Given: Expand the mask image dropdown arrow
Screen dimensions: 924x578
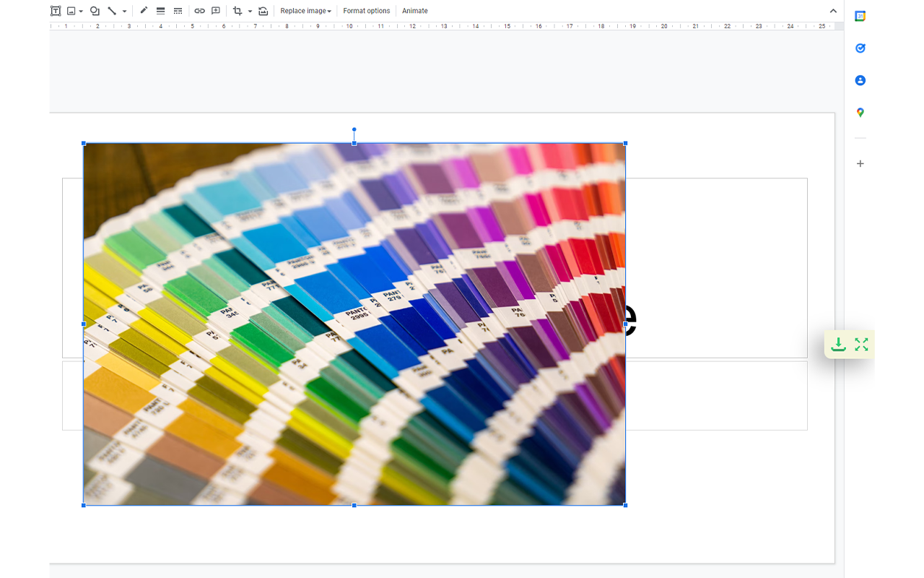Looking at the screenshot, I should pos(249,11).
